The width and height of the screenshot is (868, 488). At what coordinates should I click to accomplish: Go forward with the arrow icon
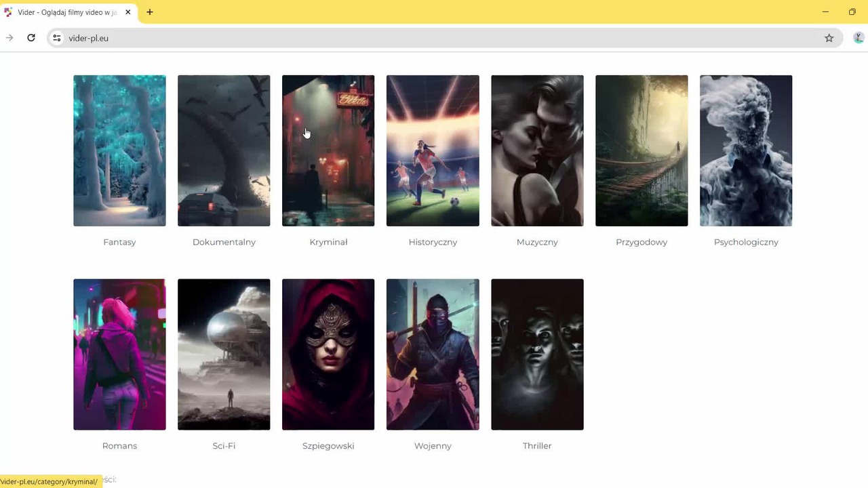(x=9, y=38)
